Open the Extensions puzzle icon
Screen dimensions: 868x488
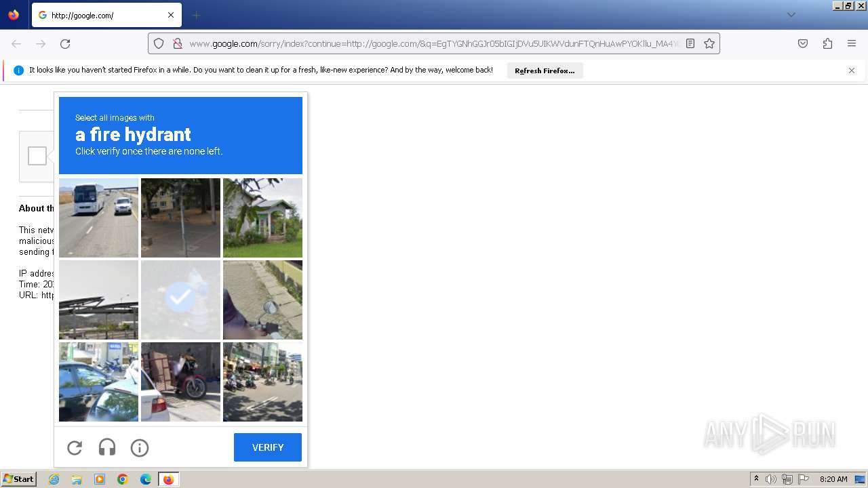coord(827,43)
